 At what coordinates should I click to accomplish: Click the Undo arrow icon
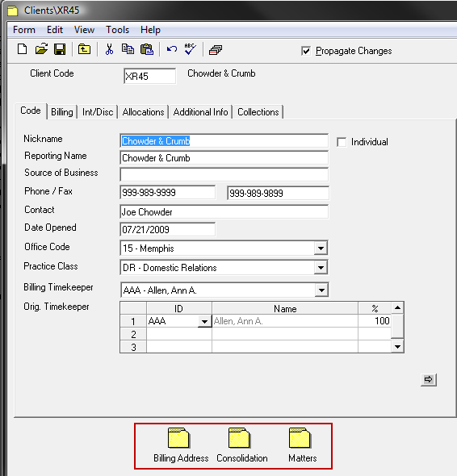pyautogui.click(x=172, y=49)
